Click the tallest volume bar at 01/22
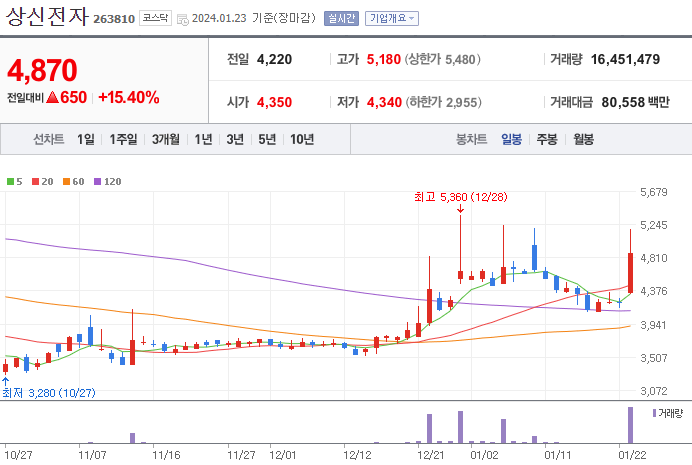This screenshot has height=465, width=692. click(630, 425)
